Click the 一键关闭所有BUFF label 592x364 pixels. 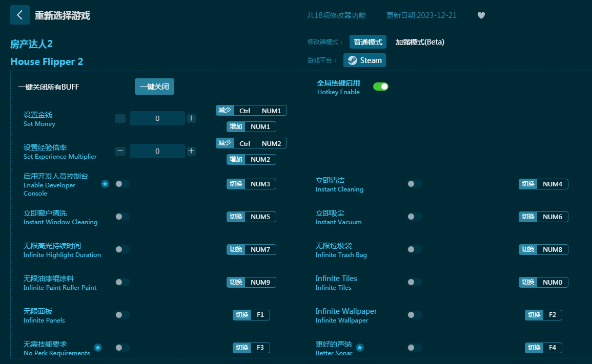(49, 87)
